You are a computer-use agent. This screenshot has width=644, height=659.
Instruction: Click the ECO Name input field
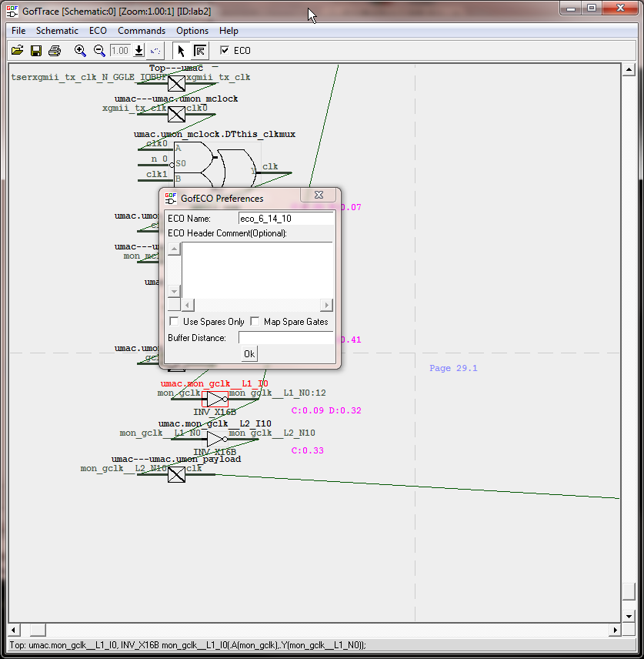[285, 219]
